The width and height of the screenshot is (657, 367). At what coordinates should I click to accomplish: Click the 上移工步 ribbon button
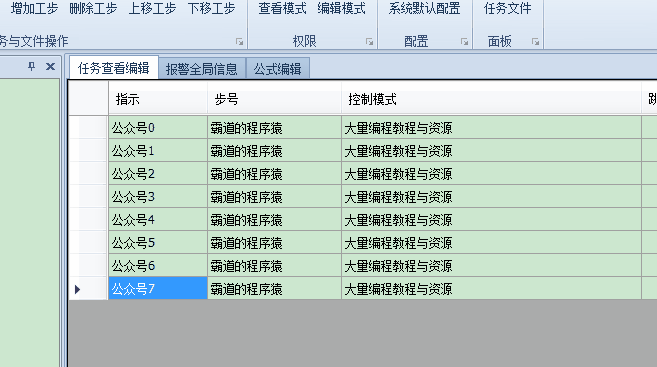coord(152,8)
